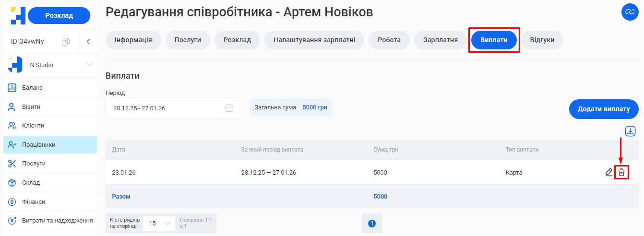Click the ID 34vwNy text
Image resolution: width=644 pixels, height=236 pixels.
(27, 42)
